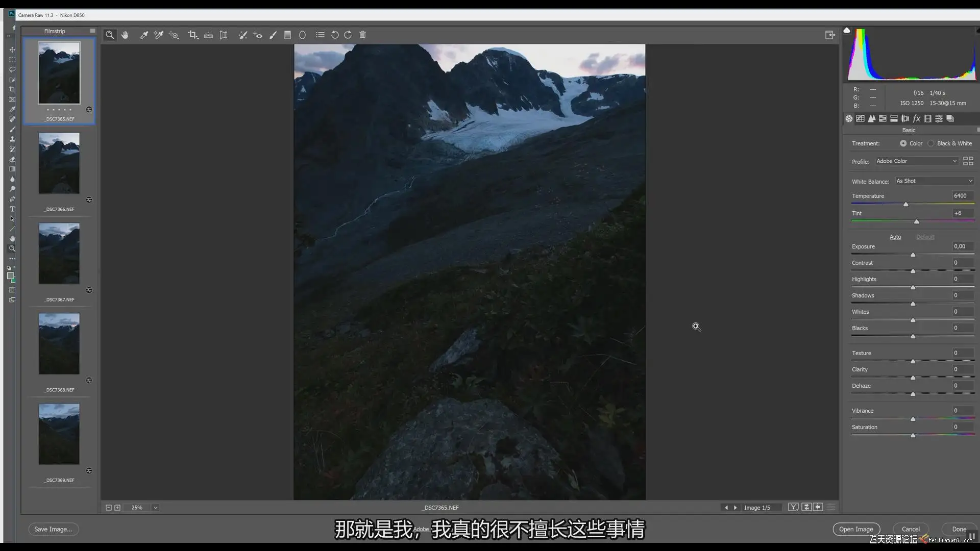Rotate image 90 degrees clockwise

[x=348, y=35]
